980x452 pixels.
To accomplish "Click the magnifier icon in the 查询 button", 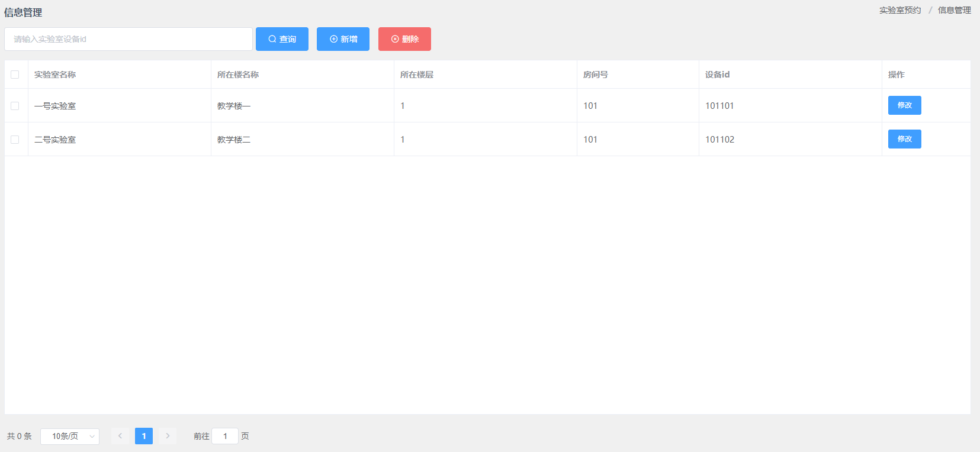I will [x=272, y=39].
